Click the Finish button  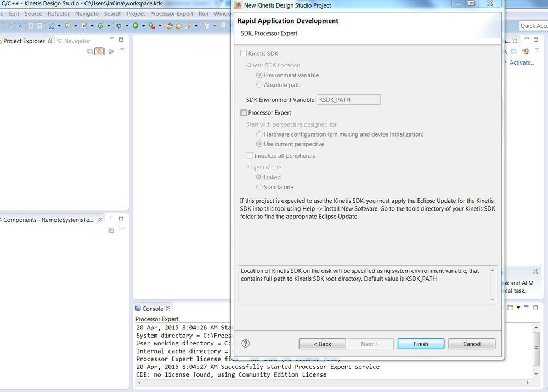[421, 344]
